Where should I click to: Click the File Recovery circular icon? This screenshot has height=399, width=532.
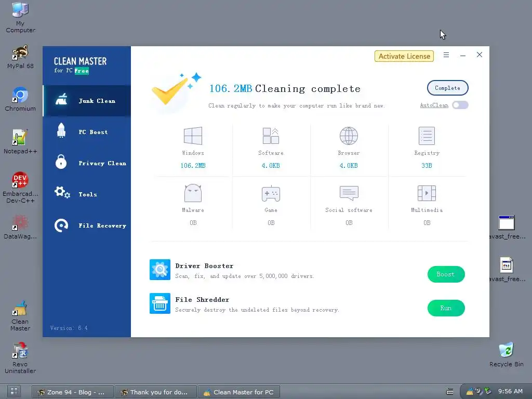pos(61,225)
